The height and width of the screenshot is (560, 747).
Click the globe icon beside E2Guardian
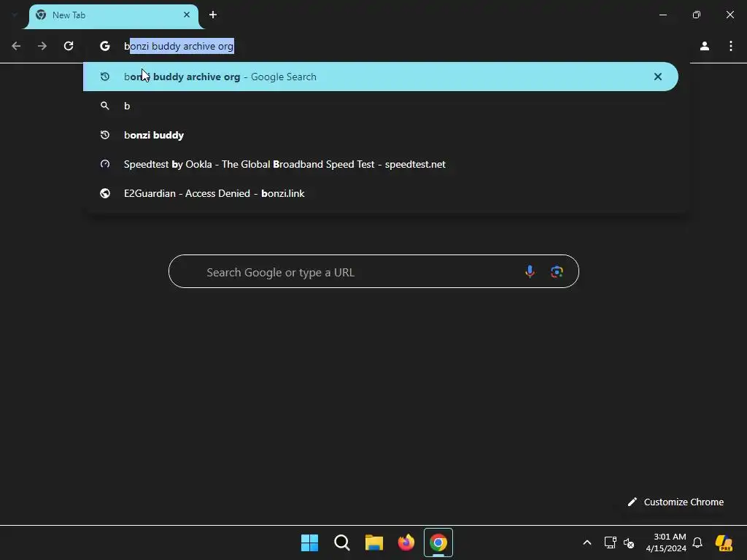click(x=105, y=192)
